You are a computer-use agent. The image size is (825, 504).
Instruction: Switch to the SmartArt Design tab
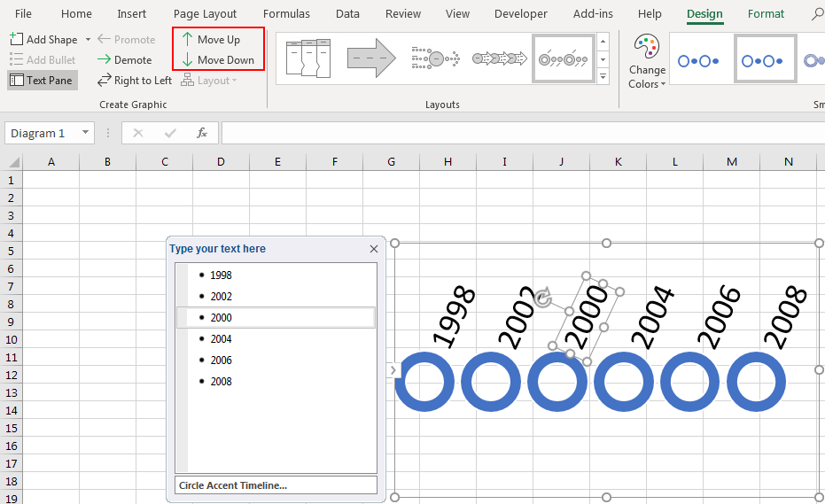click(x=704, y=13)
